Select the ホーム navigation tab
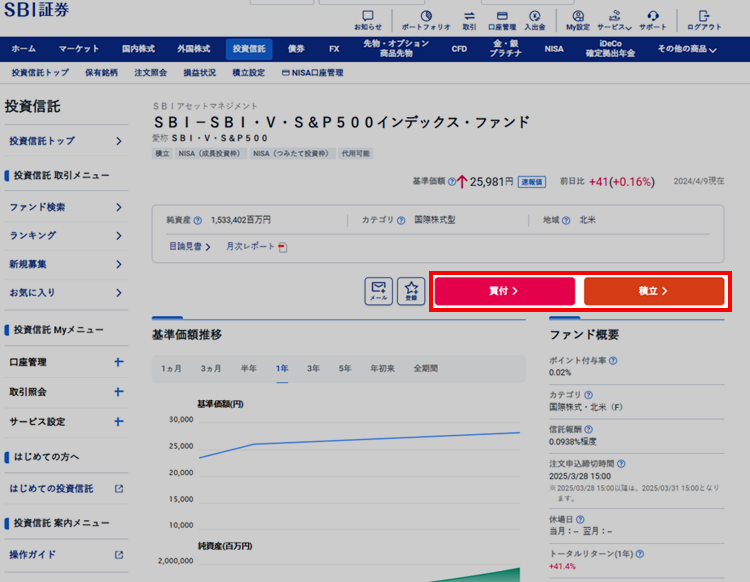Screen dimensions: 750x582 23,49
